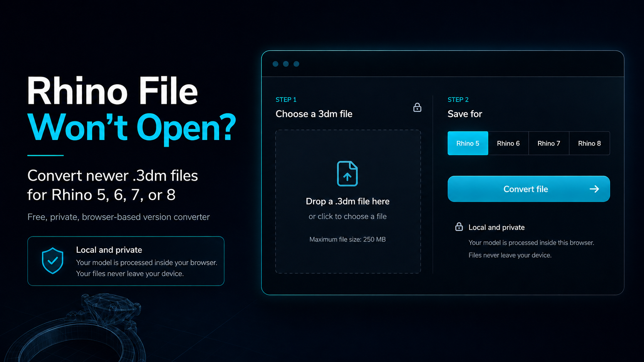Choose Rhino 7 as save target
The height and width of the screenshot is (362, 644).
(x=548, y=143)
